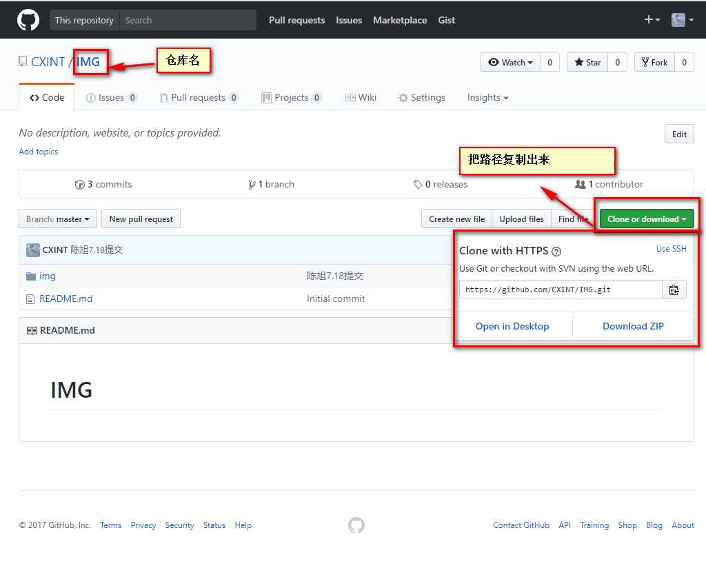The image size is (706, 588).
Task: Open Pull requests in top navigation
Action: tap(296, 20)
